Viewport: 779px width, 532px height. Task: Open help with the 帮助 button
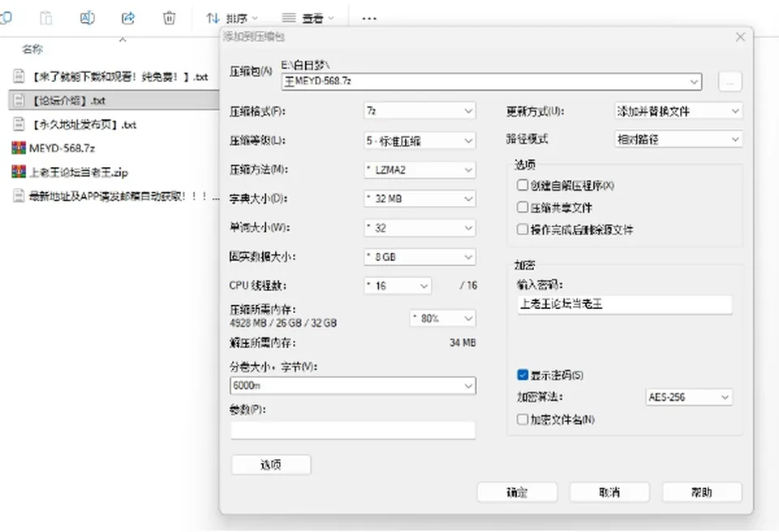pos(702,492)
